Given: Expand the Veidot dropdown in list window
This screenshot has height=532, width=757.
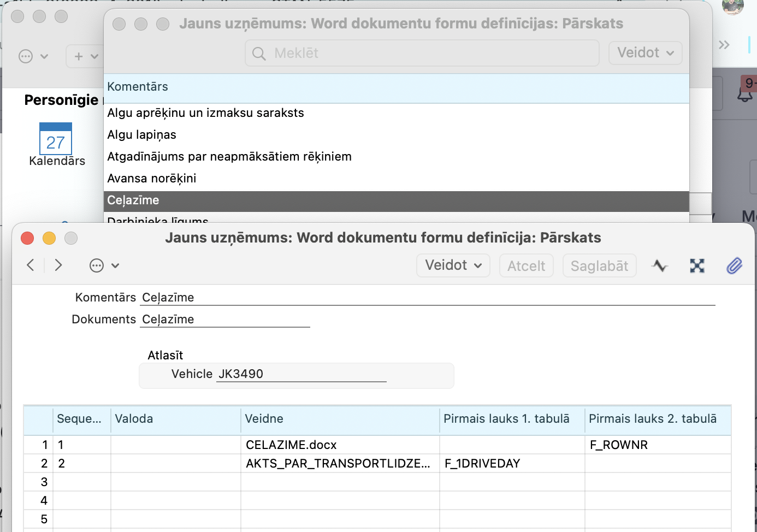Looking at the screenshot, I should [x=645, y=53].
